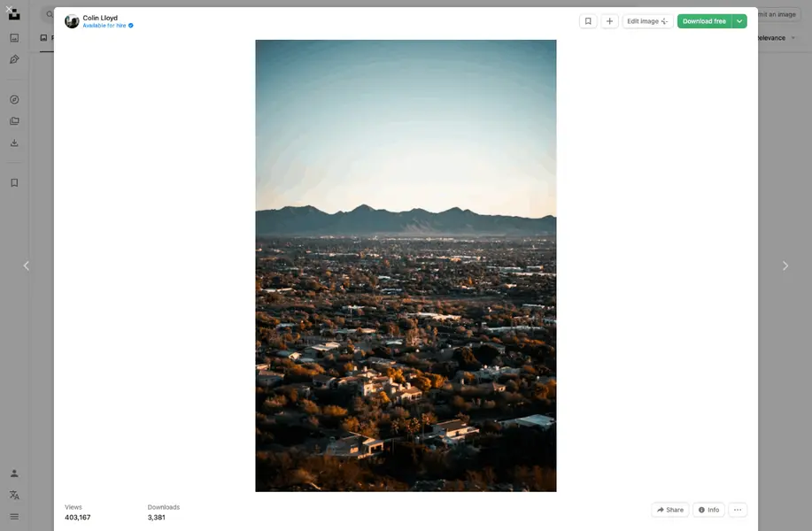Click Colin Lloyd's profile avatar
The width and height of the screenshot is (812, 531).
pyautogui.click(x=72, y=20)
